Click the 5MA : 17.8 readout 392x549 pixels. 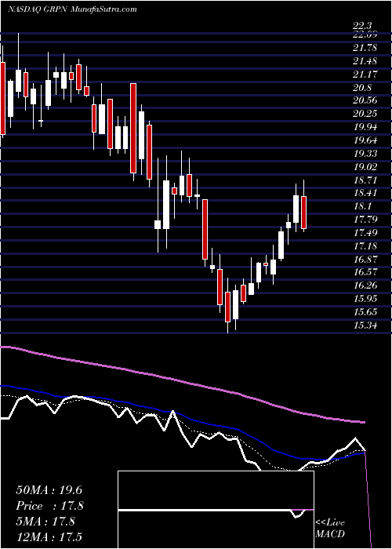point(45,522)
